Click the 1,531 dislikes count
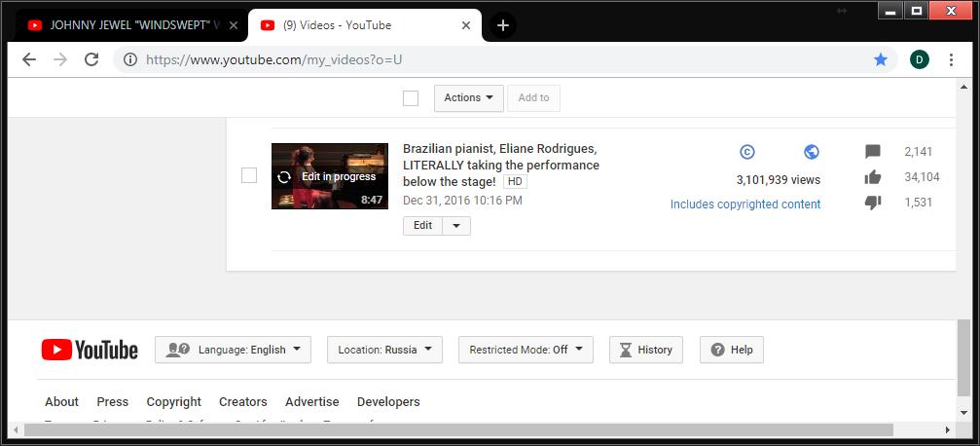 click(918, 203)
